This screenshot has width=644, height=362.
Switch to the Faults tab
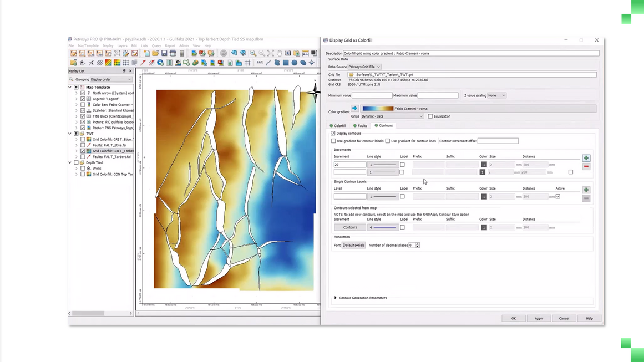362,126
